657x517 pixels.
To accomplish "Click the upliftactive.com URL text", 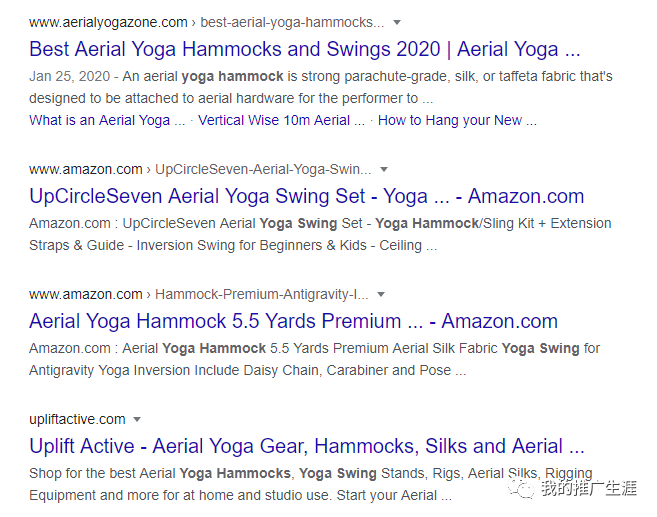I will (x=77, y=419).
